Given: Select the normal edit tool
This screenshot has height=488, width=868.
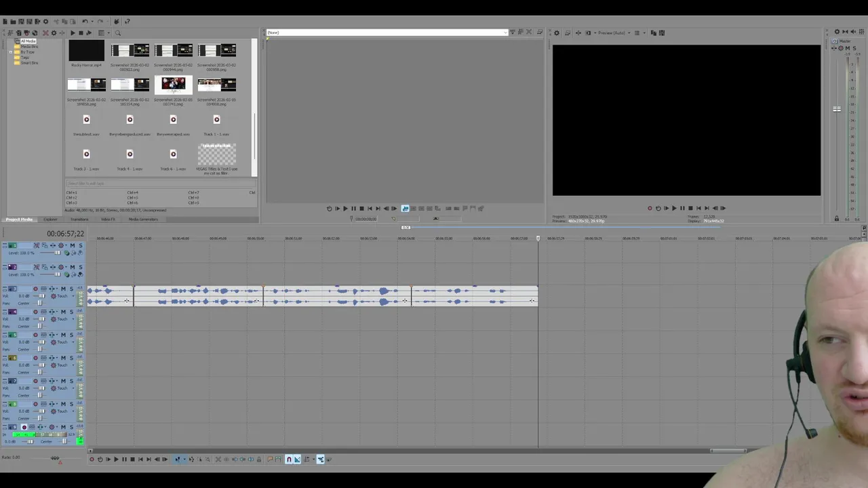Looking at the screenshot, I should (178, 460).
